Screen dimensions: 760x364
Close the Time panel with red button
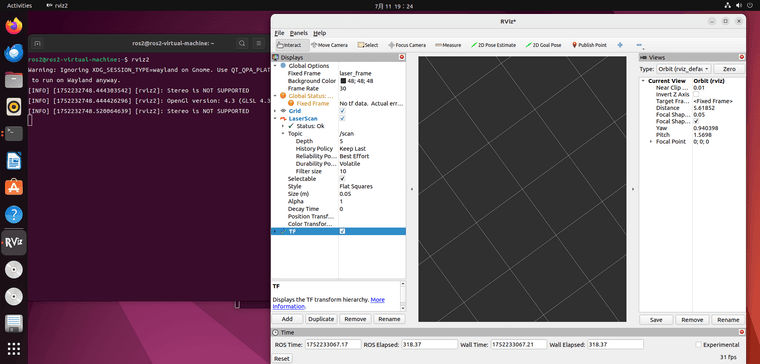tap(742, 332)
